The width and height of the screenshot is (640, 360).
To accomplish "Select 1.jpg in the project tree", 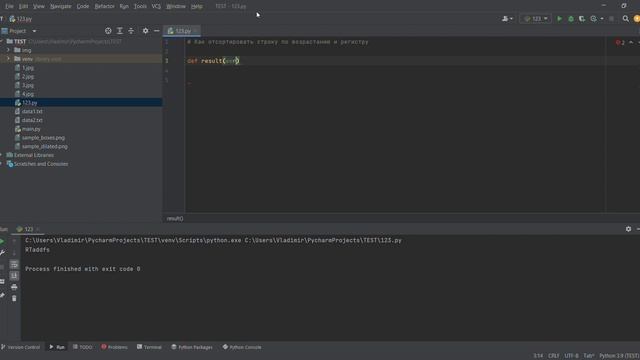I will (x=28, y=68).
